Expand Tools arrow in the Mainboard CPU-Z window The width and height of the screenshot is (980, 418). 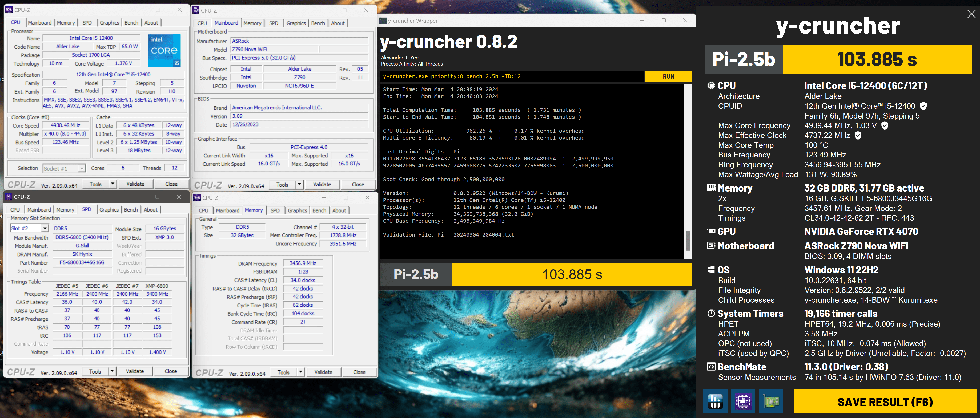299,184
